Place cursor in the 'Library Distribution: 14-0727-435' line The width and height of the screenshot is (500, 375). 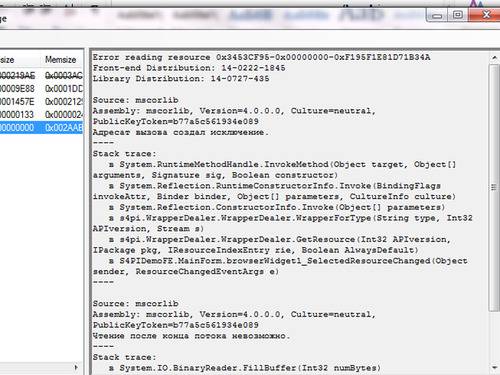coord(181,79)
